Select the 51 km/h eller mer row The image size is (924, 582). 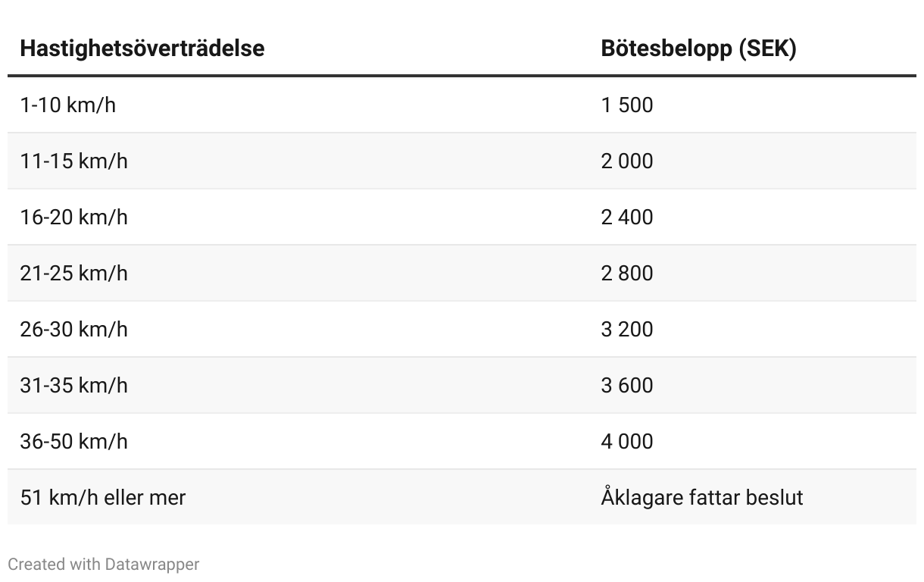(462, 497)
